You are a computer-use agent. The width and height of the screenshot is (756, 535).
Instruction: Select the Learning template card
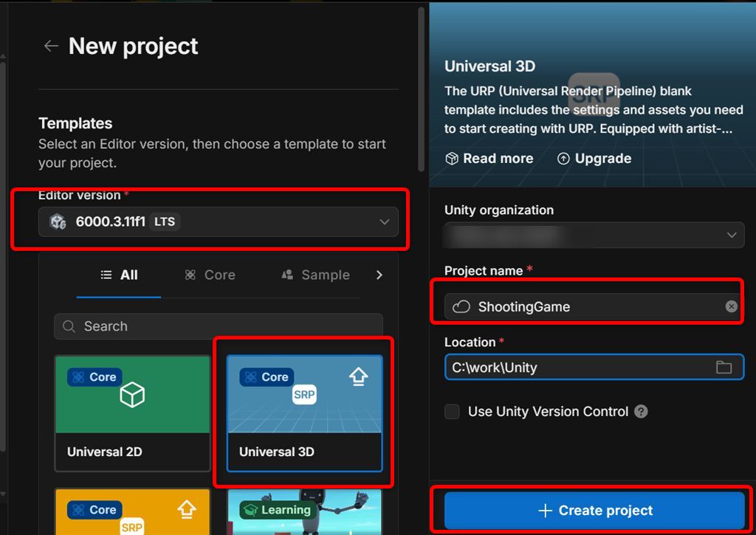tap(305, 512)
